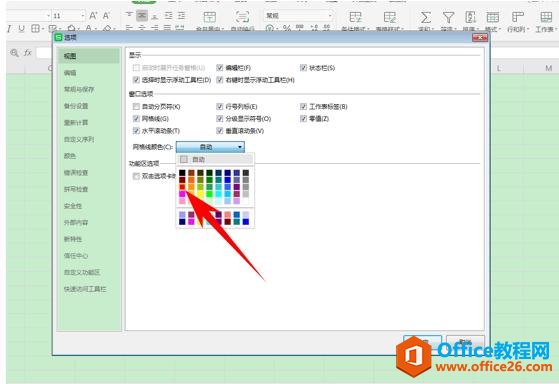
Task: Select column M header in the spreadsheet
Action: 548,68
